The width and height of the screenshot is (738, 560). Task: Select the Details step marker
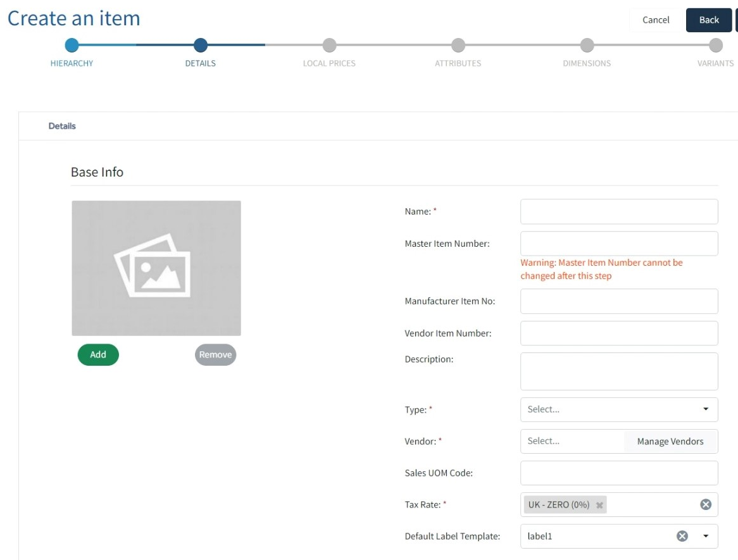coord(201,45)
